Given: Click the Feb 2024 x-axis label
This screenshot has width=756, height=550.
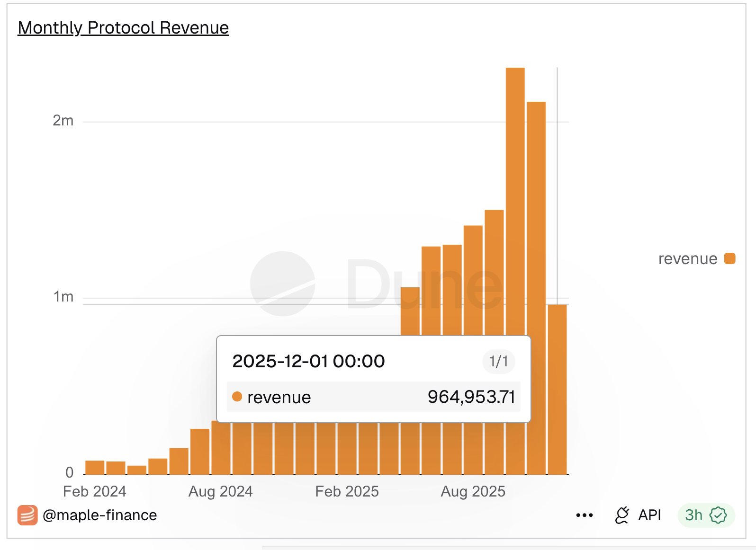Looking at the screenshot, I should [x=95, y=491].
